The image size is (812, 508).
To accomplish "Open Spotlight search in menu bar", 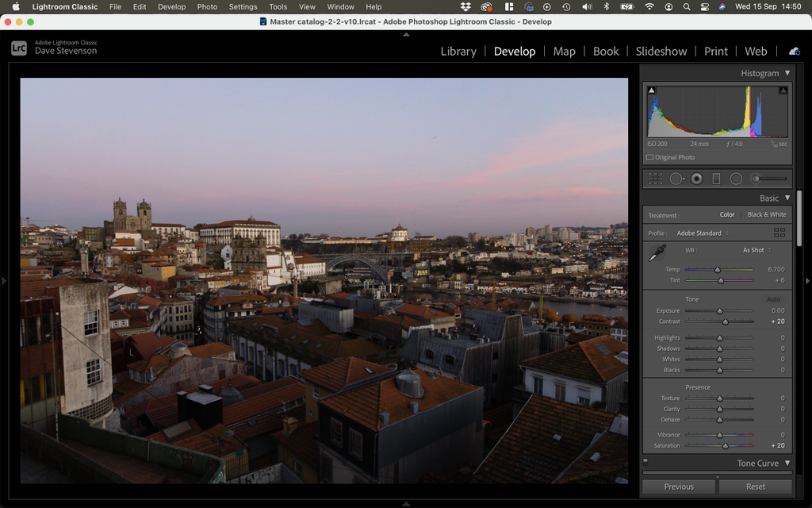I will pos(687,6).
